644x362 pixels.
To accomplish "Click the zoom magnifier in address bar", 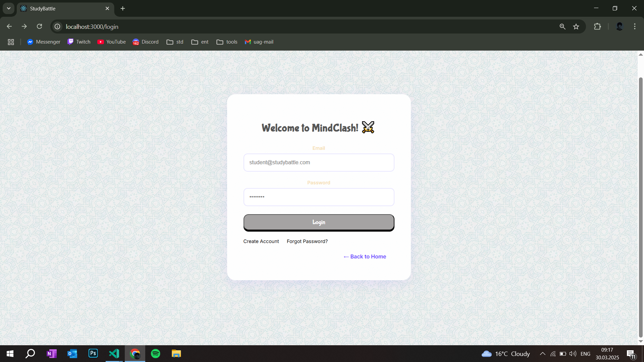I will [562, 26].
